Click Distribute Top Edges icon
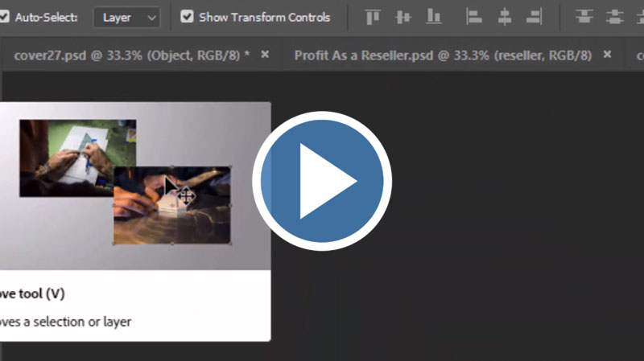Image resolution: width=644 pixels, height=361 pixels. point(585,16)
